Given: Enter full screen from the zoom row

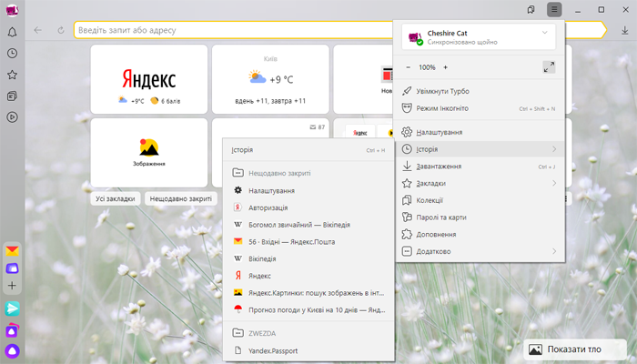Looking at the screenshot, I should (x=549, y=67).
